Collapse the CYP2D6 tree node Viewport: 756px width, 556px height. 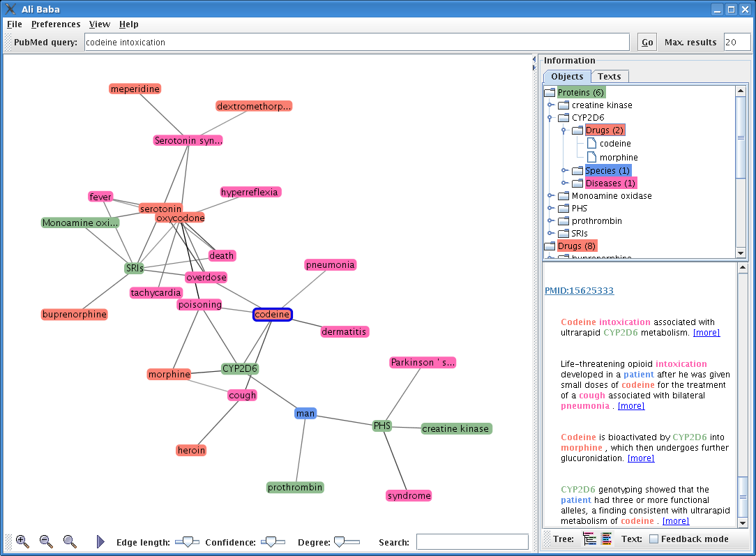[x=550, y=118]
